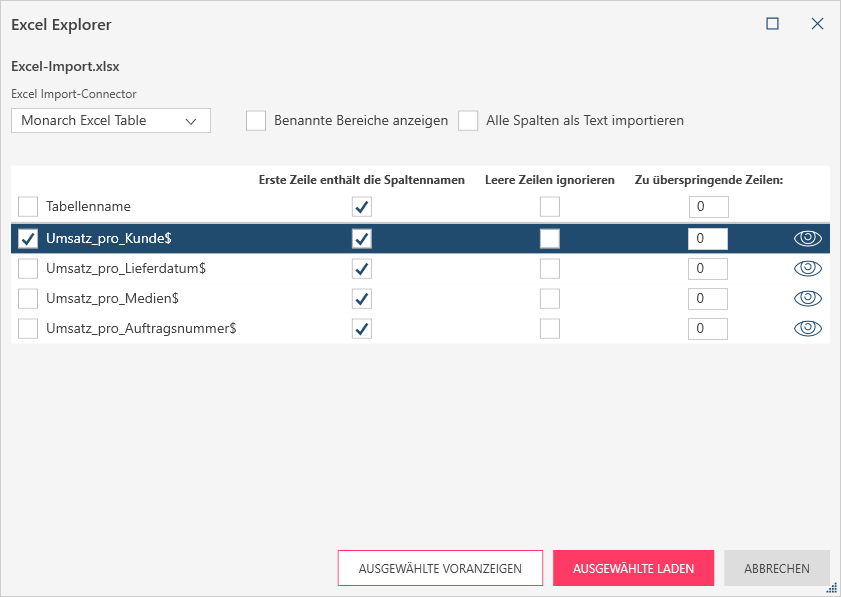Preview the Umsatz_pro_Kunde$ table with eye icon
The image size is (841, 597).
click(807, 238)
